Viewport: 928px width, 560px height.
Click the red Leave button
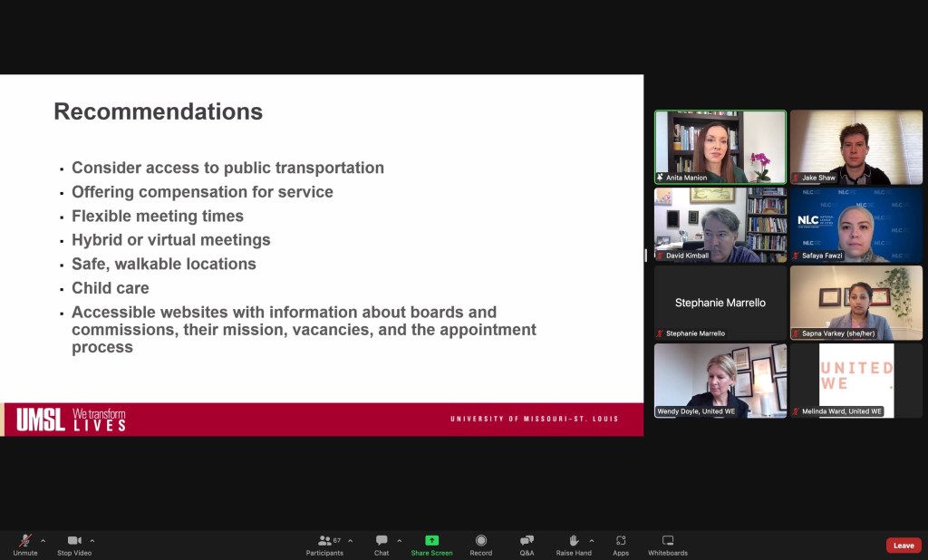(x=903, y=546)
